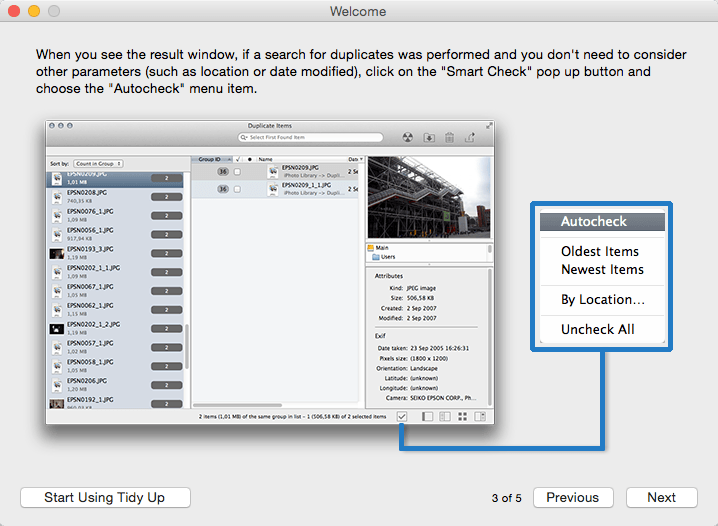Select Newest Items menu entry
Image resolution: width=718 pixels, height=526 pixels.
tap(602, 269)
